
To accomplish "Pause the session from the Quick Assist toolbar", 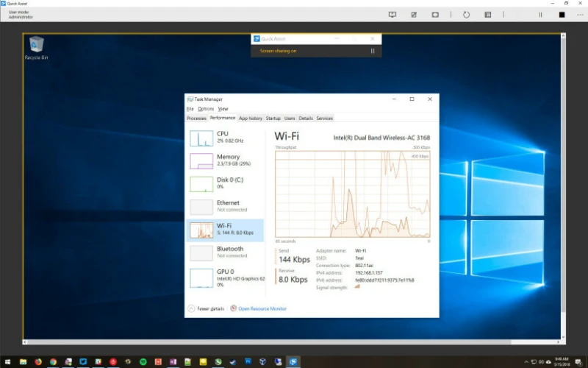I will (540, 14).
